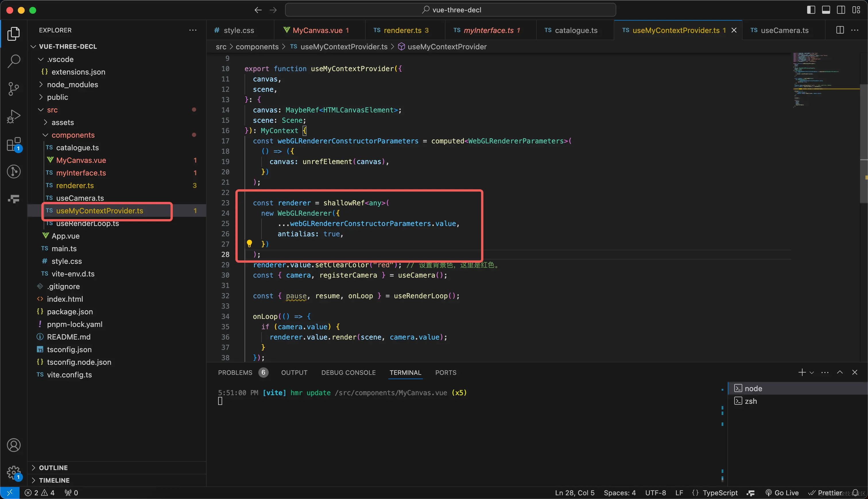This screenshot has width=868, height=499.
Task: Open new terminal launch profile dropdown
Action: (x=812, y=373)
